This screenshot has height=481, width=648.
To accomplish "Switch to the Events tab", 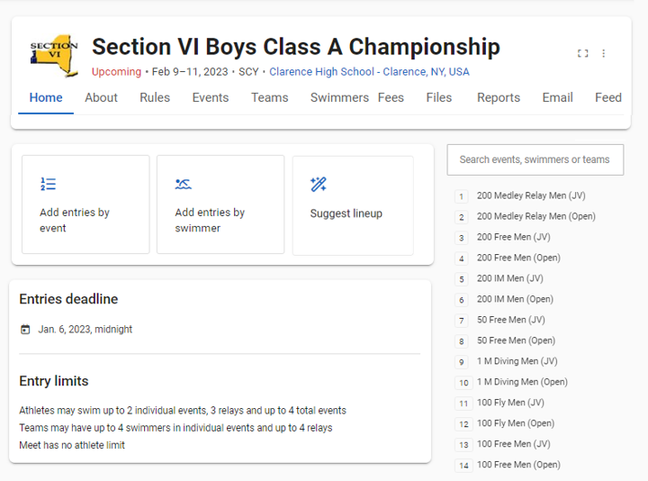I will pyautogui.click(x=210, y=98).
